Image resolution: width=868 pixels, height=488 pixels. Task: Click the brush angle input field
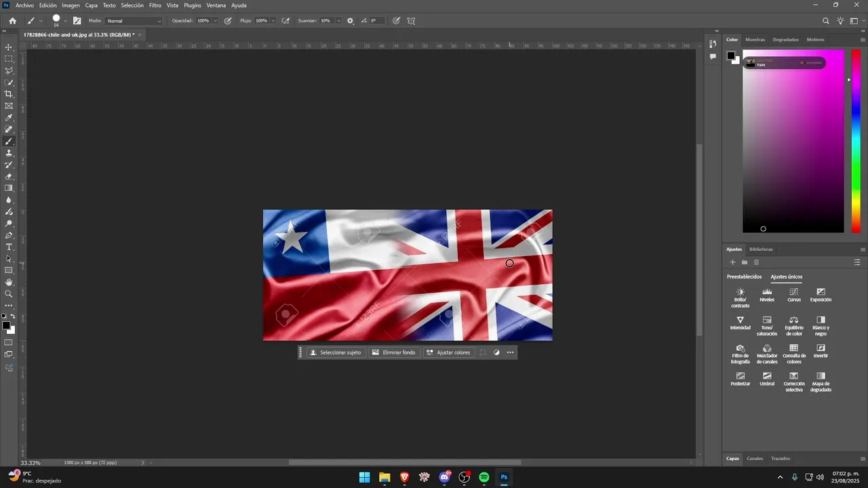pyautogui.click(x=376, y=21)
